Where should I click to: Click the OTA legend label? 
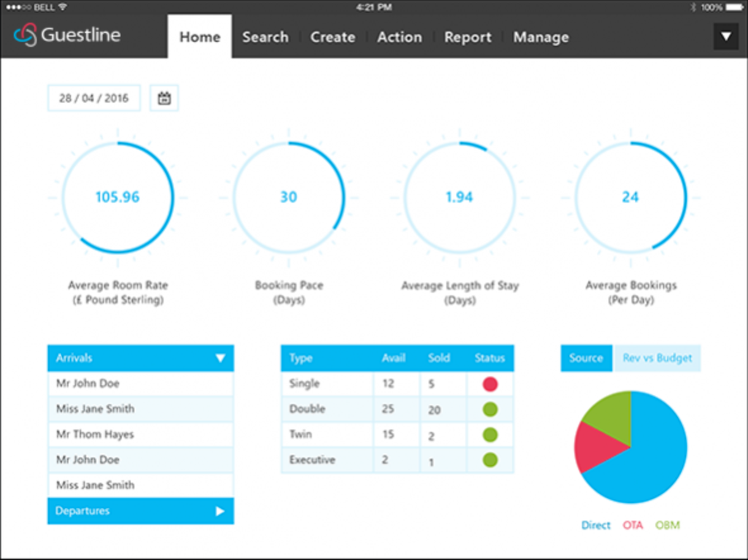click(633, 525)
